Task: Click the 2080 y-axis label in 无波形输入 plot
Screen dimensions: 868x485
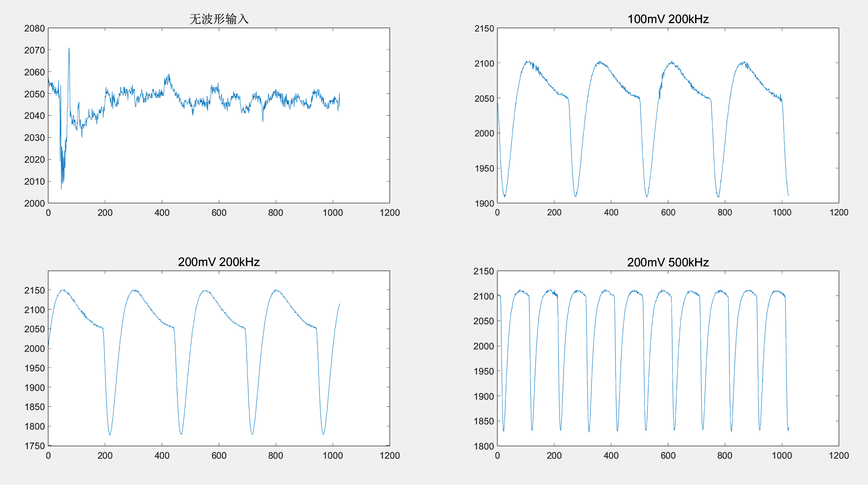Action: pyautogui.click(x=34, y=28)
